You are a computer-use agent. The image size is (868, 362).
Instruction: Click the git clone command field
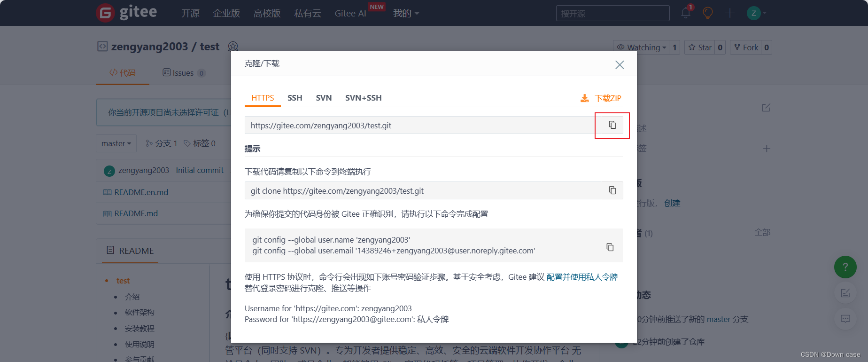point(434,190)
